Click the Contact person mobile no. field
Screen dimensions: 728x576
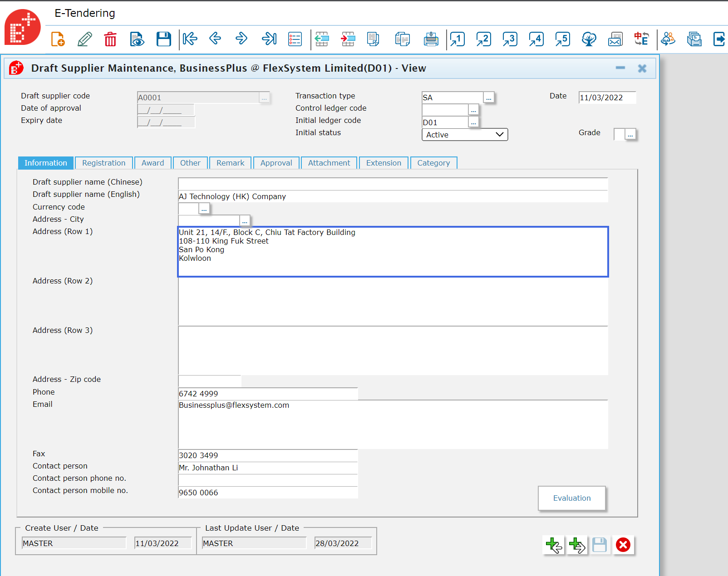[x=268, y=493]
